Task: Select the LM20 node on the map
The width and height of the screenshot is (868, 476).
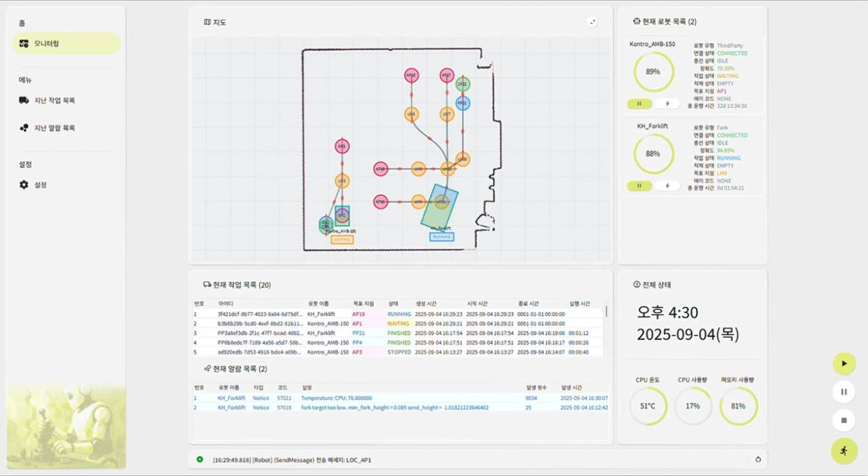Action: point(463,159)
